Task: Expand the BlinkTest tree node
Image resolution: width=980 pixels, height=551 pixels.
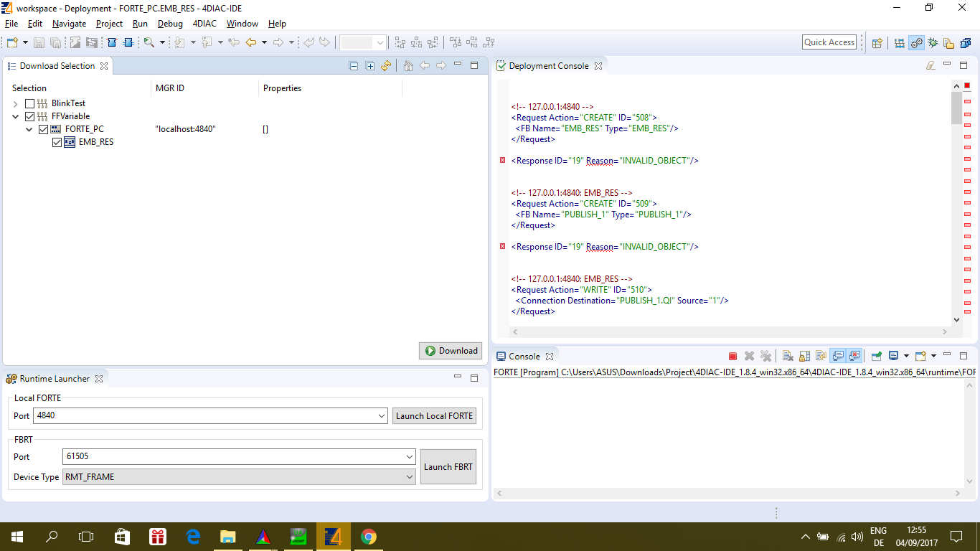Action: click(16, 103)
